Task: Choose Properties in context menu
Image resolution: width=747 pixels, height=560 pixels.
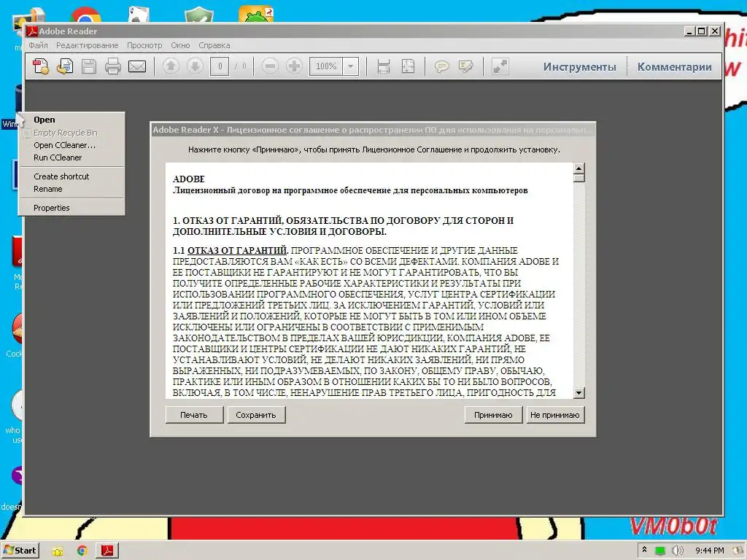Action: 72,208
